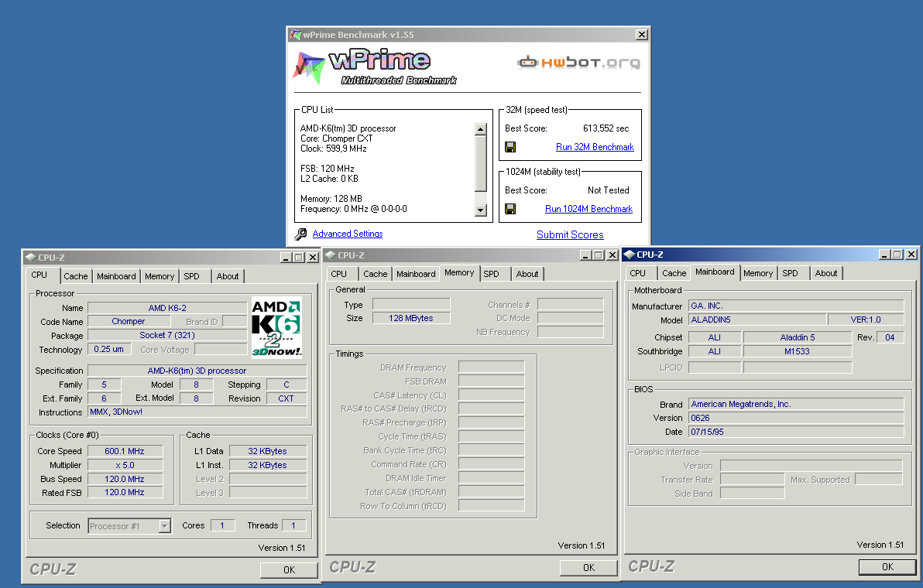Screen dimensions: 923x588
Task: Open Memory tab in left CPU-Z window
Action: tap(159, 276)
